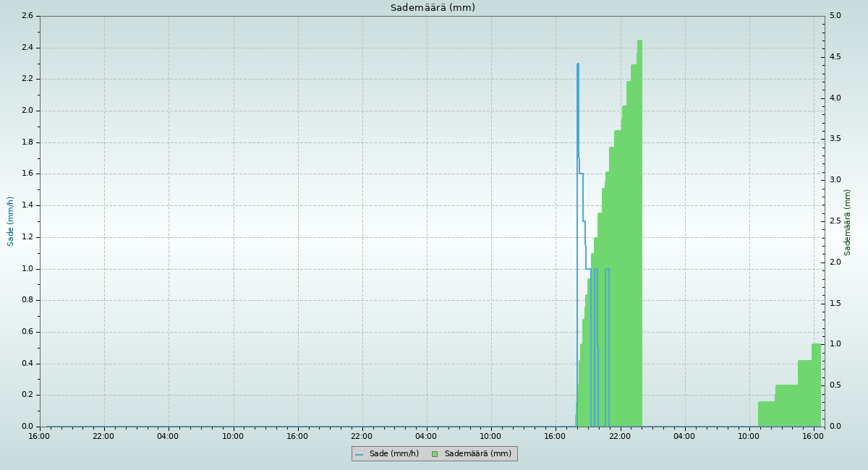Click the vertical 'Sade (mm/h)' left axis label

tap(11, 221)
